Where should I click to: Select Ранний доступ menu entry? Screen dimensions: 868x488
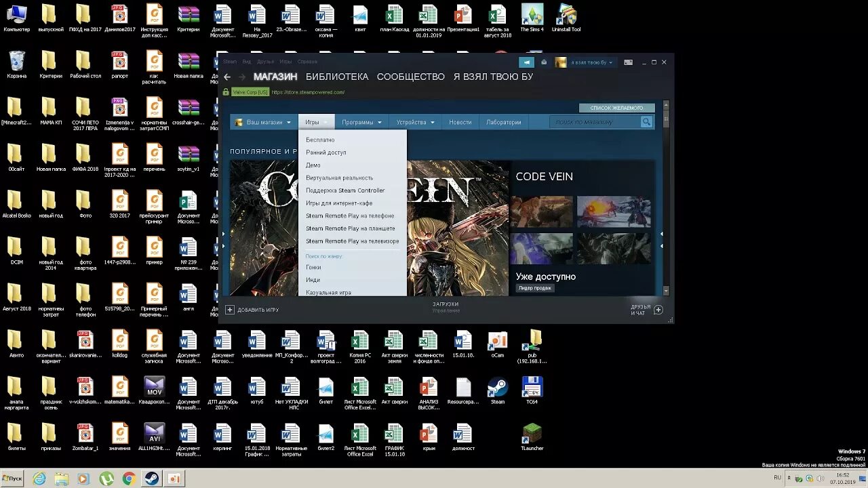point(326,152)
